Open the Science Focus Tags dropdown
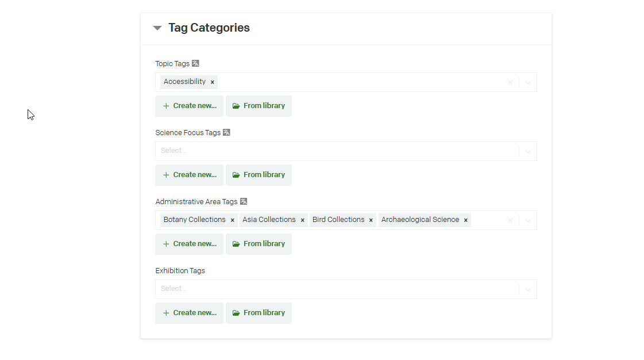The height and width of the screenshot is (360, 644). click(528, 151)
